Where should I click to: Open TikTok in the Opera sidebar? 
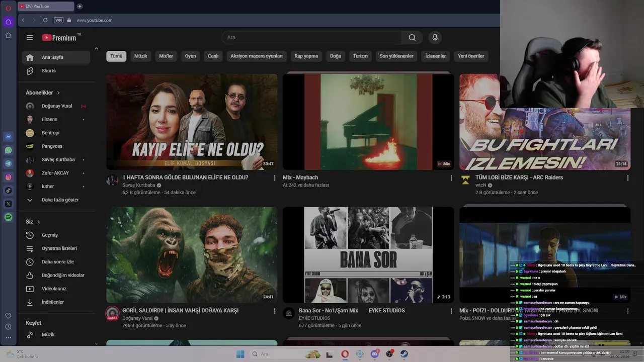[x=9, y=190]
